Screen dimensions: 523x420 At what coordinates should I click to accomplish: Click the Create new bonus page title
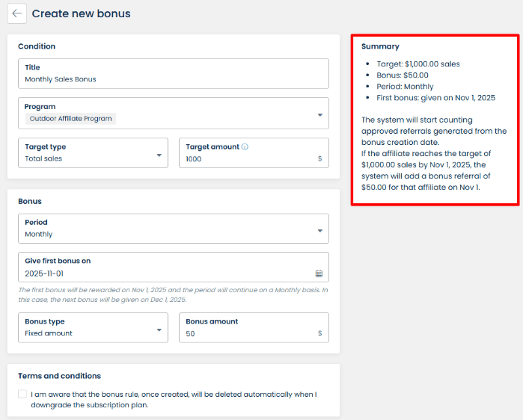point(81,13)
